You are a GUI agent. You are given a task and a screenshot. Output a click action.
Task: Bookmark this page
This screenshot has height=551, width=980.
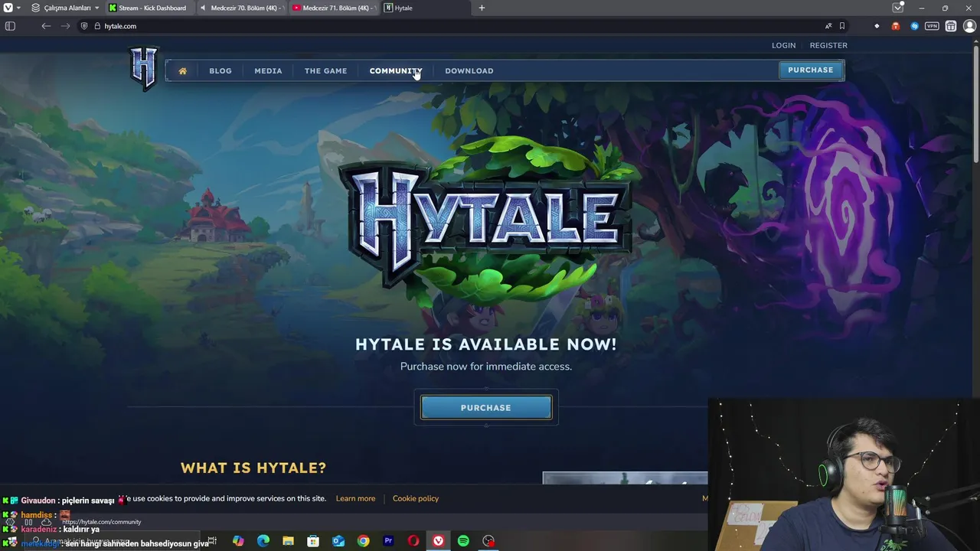point(842,26)
